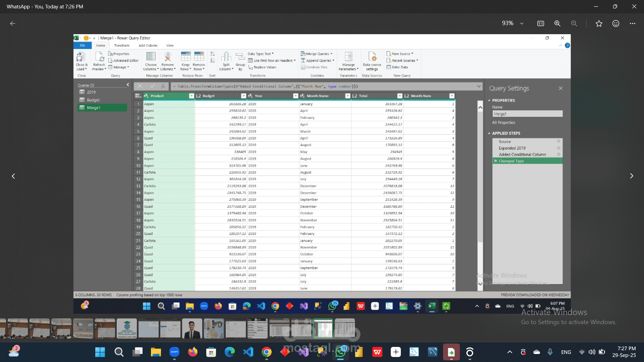Expand hidden icons chevron in bottom tray
This screenshot has width=644, height=362.
click(509, 352)
